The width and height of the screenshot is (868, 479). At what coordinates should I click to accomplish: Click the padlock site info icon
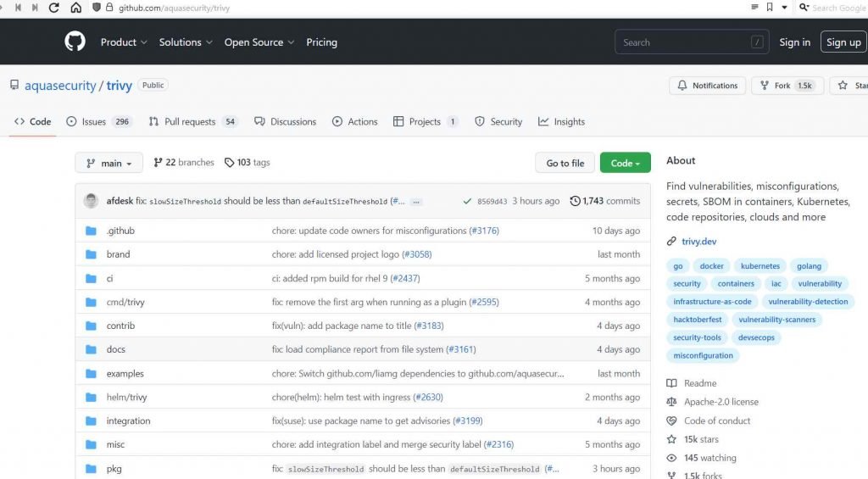coord(109,8)
